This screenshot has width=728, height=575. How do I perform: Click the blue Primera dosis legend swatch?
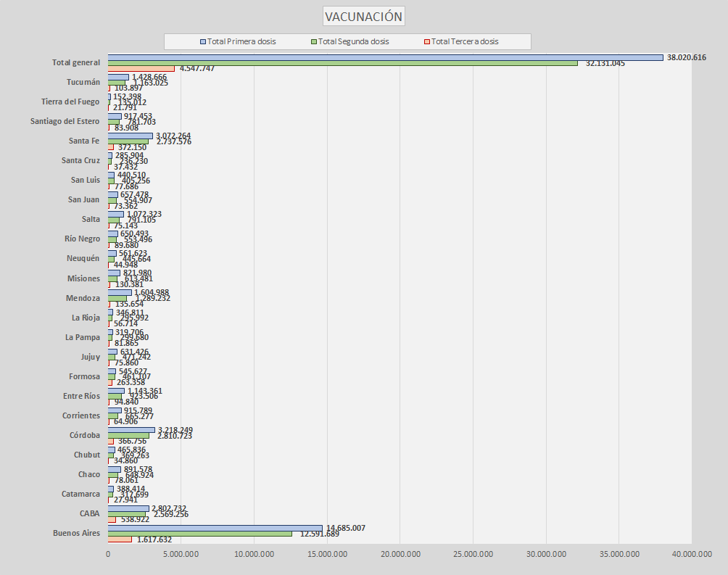point(203,42)
